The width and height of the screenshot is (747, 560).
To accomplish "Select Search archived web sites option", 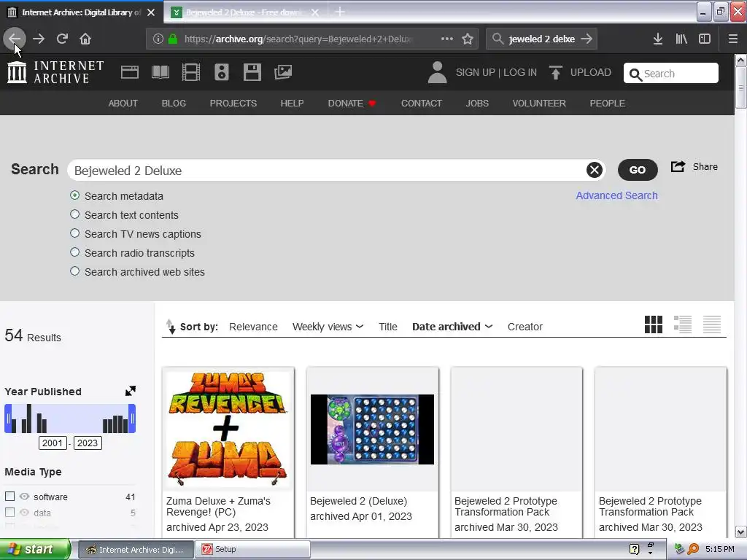I will pos(75,271).
